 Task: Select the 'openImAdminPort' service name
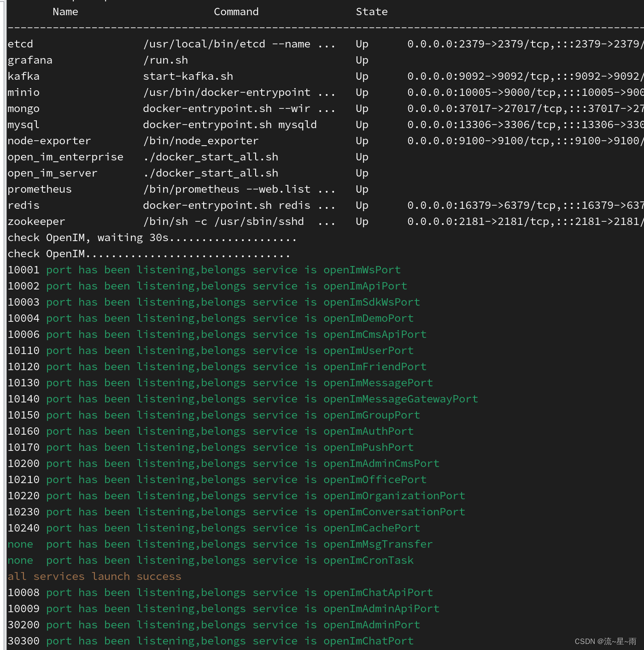click(372, 625)
